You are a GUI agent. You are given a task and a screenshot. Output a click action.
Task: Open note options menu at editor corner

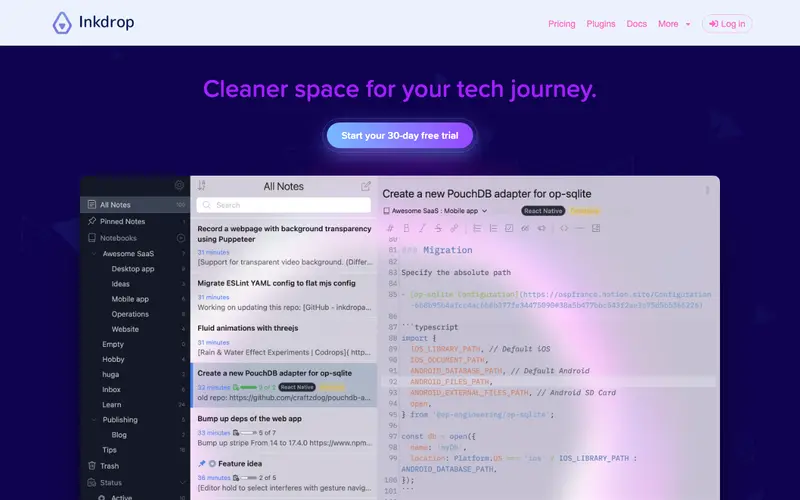(707, 190)
